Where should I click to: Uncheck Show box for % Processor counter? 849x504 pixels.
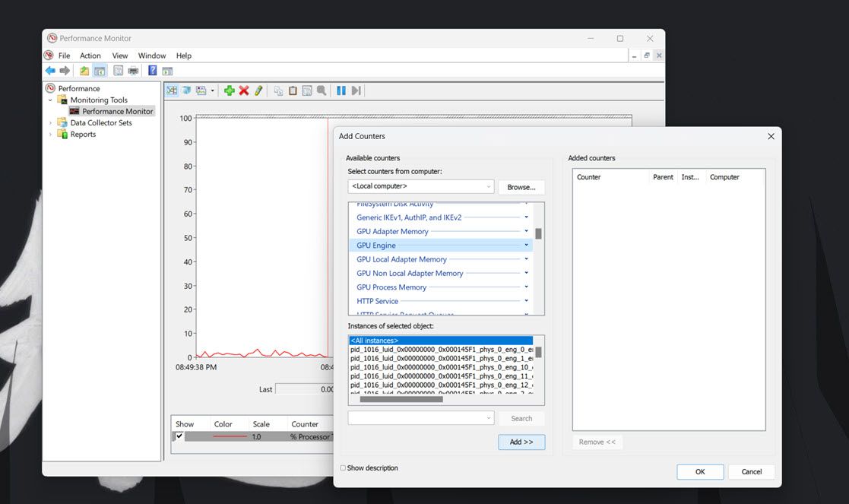[179, 436]
